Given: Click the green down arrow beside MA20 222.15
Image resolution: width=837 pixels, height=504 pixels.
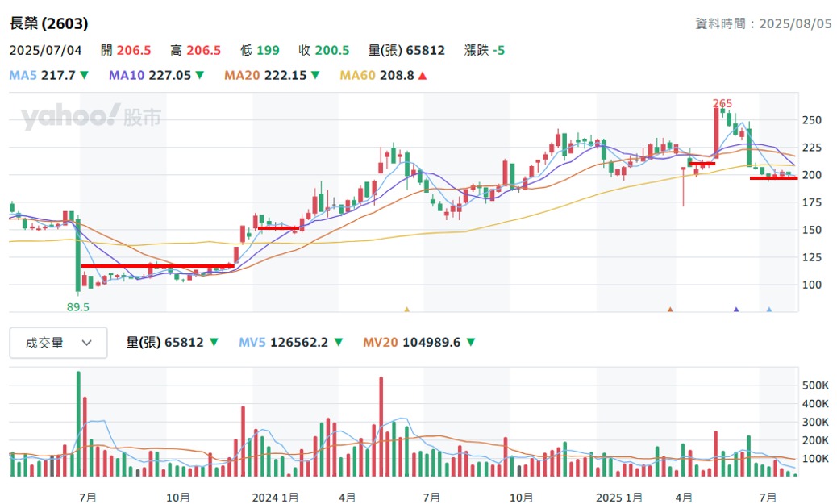Looking at the screenshot, I should (315, 76).
